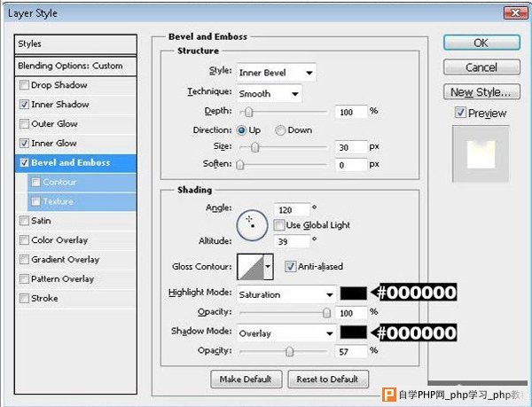Click the Size value field

pos(351,147)
